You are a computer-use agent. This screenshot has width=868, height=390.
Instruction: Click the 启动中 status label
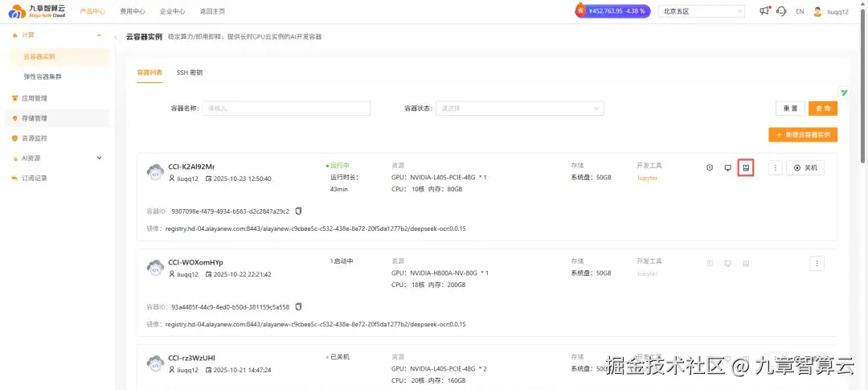(x=343, y=261)
